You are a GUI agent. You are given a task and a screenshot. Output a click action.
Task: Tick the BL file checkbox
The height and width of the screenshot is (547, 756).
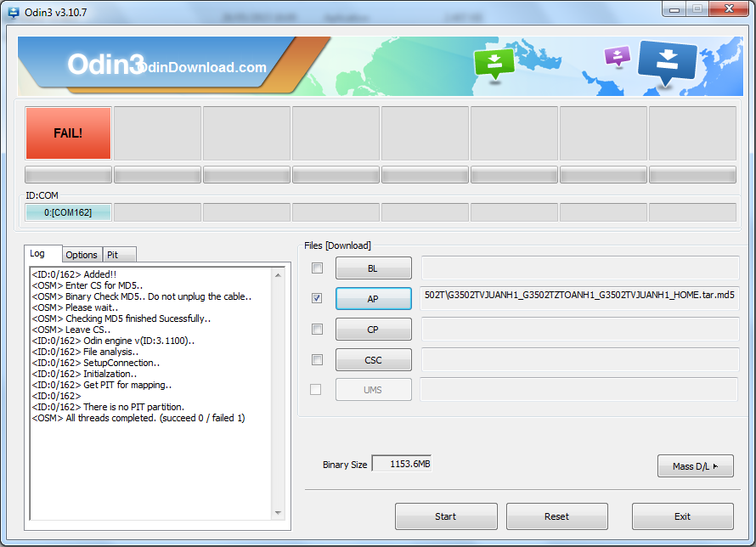[317, 268]
